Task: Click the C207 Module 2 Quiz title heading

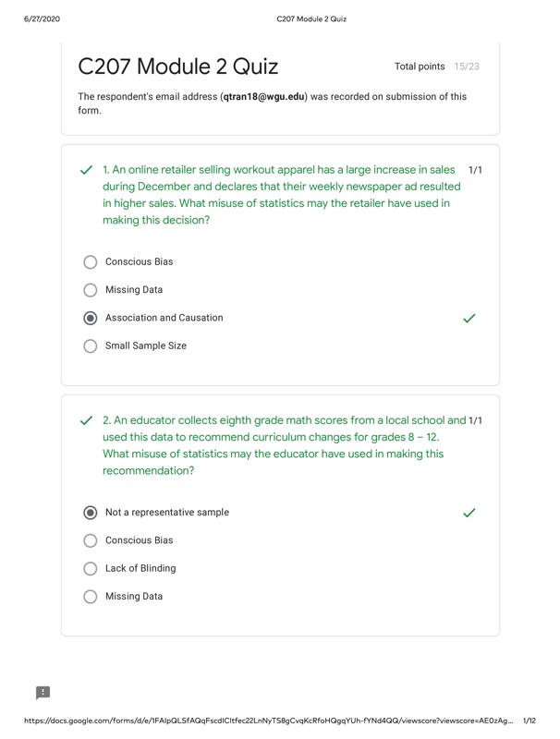Action: pos(177,67)
